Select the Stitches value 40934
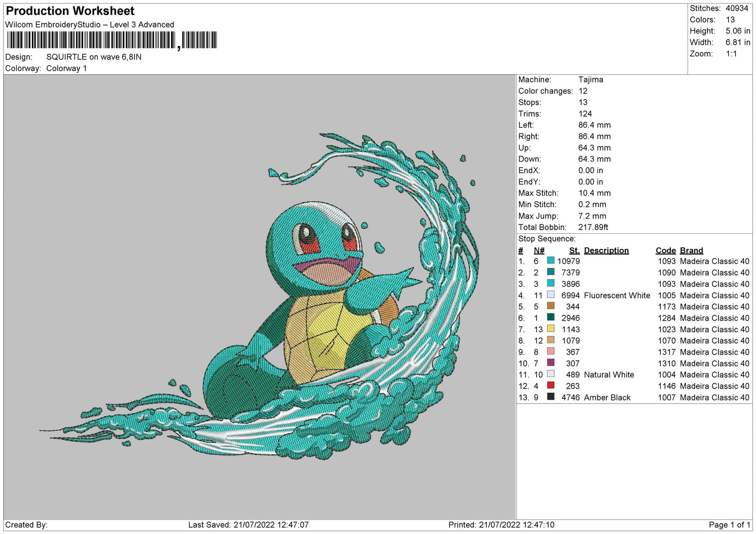 coord(737,8)
